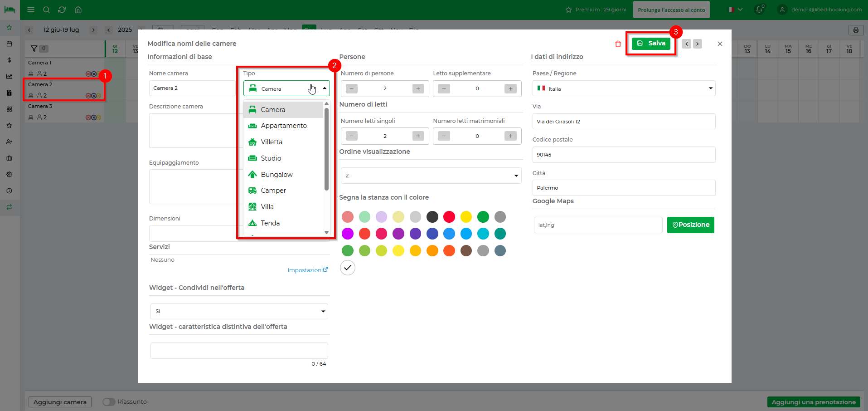The height and width of the screenshot is (411, 868).
Task: Select Camper in Tipo list
Action: pos(283,191)
